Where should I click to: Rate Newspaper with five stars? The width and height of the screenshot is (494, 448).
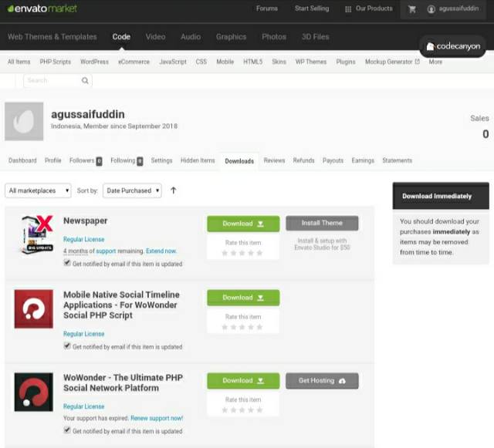click(x=259, y=253)
